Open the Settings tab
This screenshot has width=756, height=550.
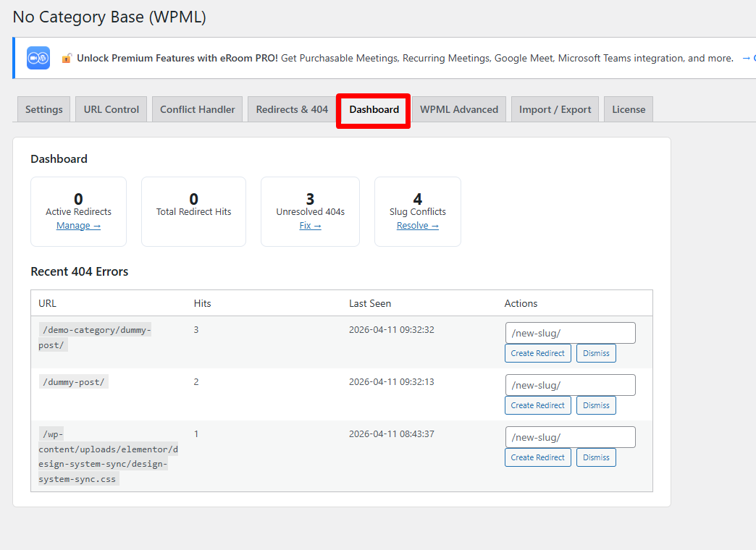(44, 109)
